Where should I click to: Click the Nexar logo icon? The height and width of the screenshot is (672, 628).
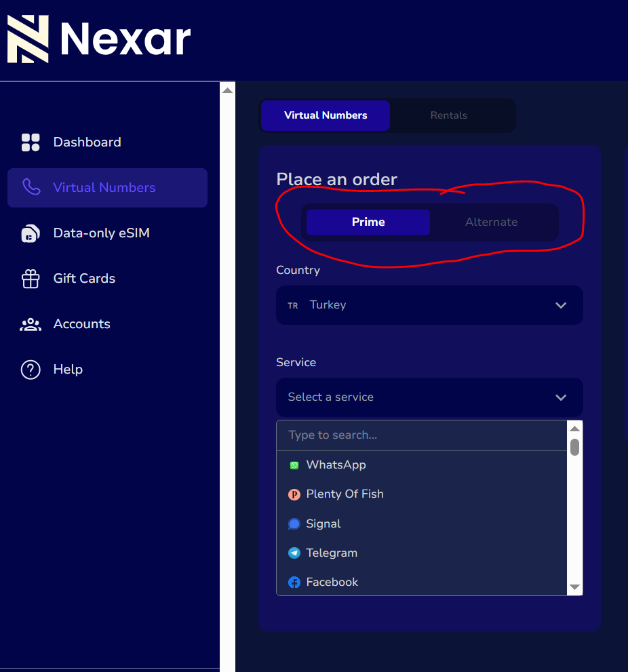[28, 39]
